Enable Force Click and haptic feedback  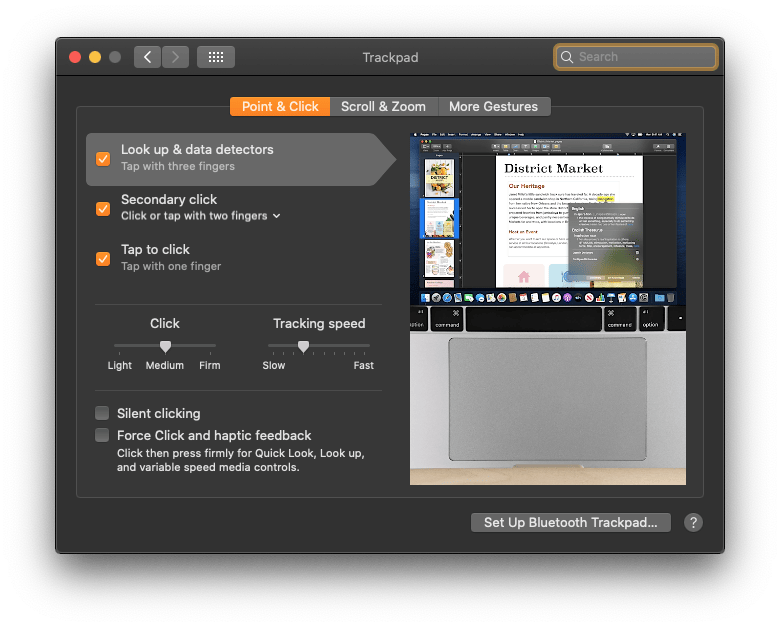[x=102, y=435]
